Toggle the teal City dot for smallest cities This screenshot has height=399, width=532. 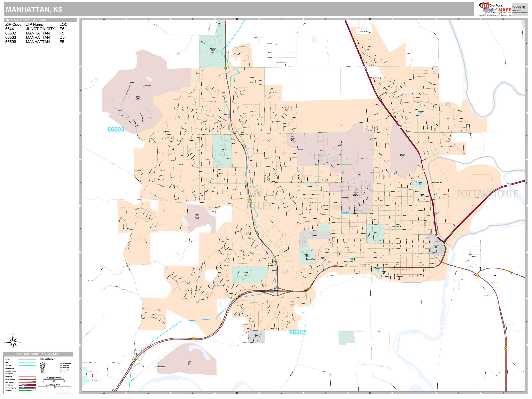pos(40,372)
